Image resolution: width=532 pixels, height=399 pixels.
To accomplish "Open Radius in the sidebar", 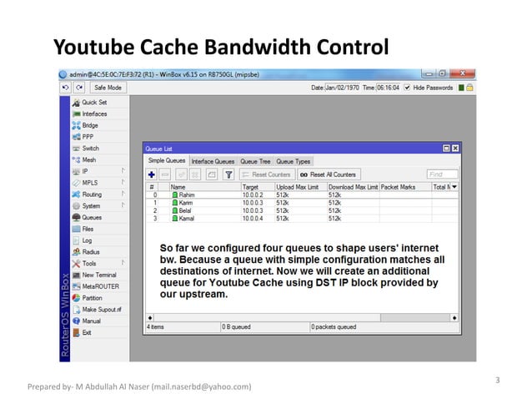I will [99, 252].
